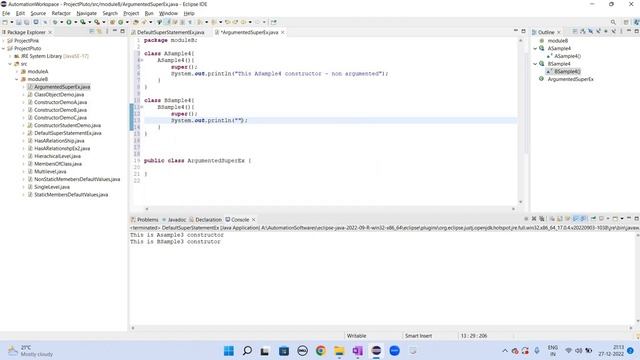The height and width of the screenshot is (360, 640).
Task: Click the Pin Console icon
Action: pos(594,219)
